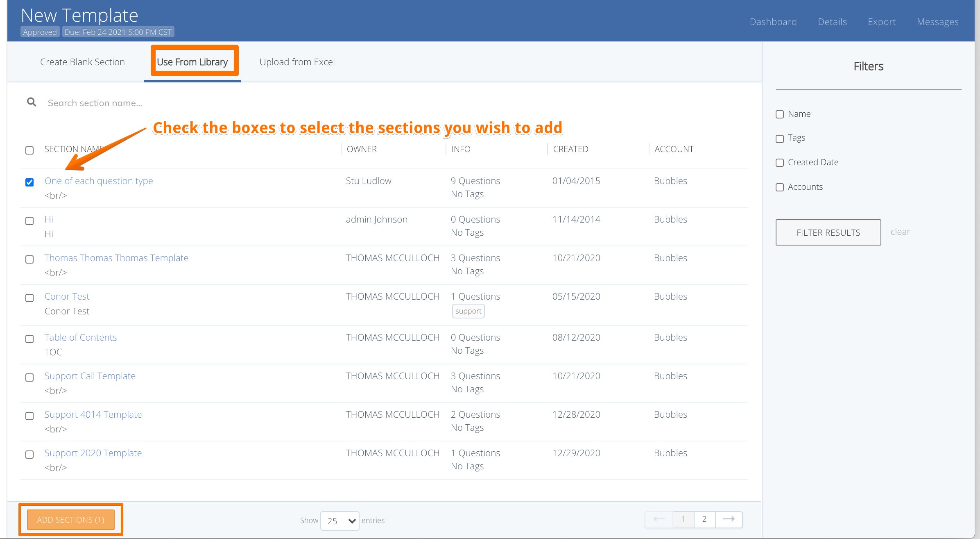Click the Filter Results button

click(828, 232)
